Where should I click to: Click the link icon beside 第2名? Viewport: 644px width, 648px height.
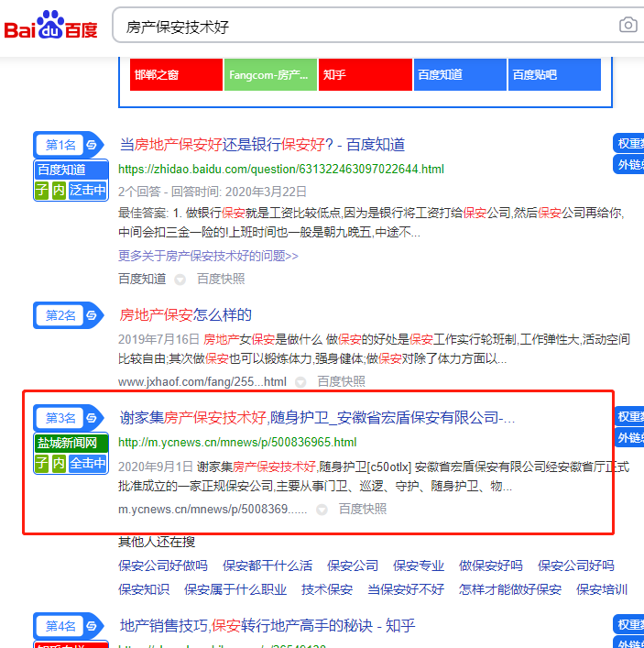(92, 315)
